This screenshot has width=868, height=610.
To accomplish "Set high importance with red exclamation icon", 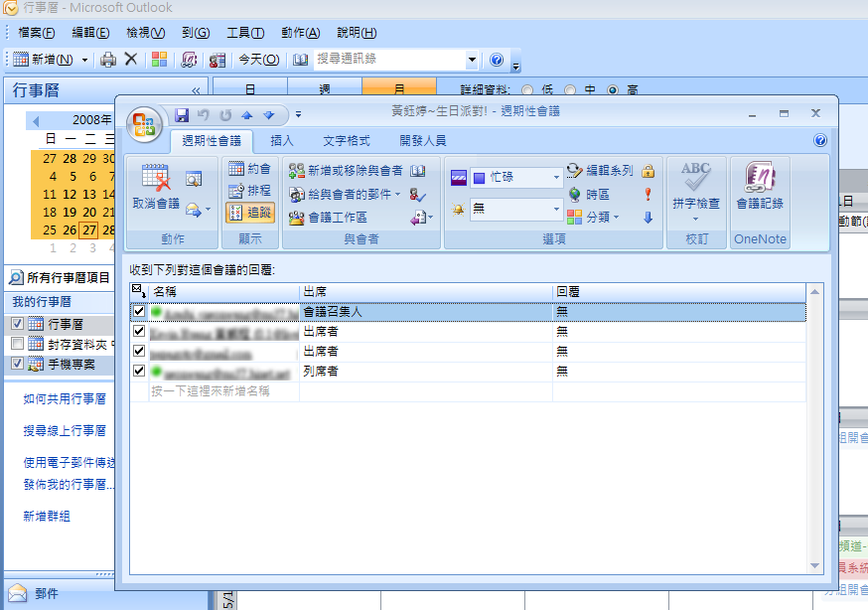I will (648, 195).
